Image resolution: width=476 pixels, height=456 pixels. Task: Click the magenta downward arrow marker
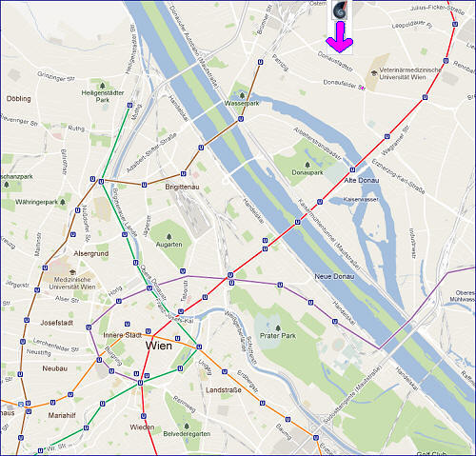340,37
